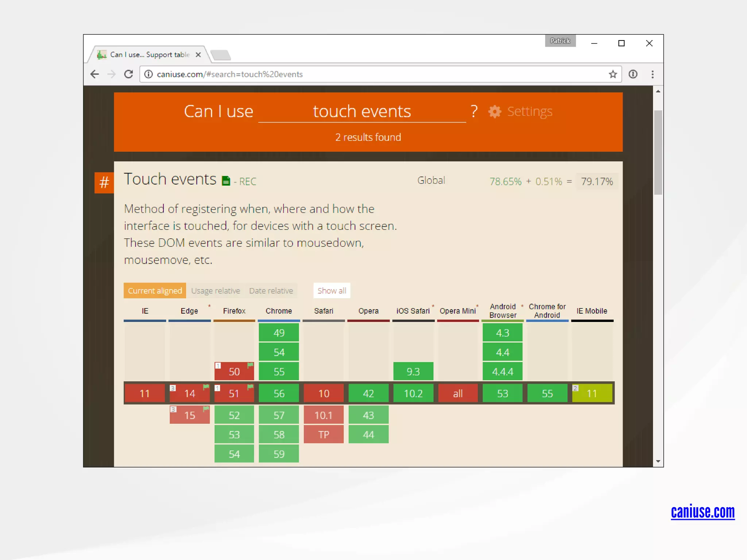Click the touch events search field

click(x=361, y=112)
